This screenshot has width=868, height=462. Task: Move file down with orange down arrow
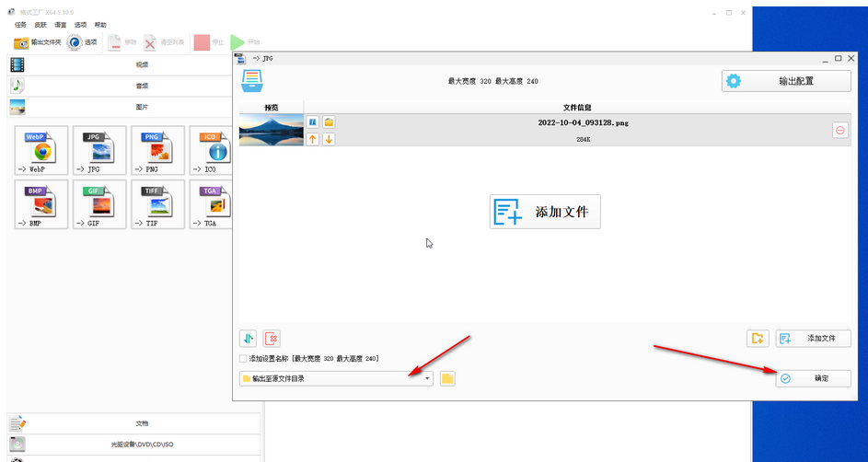click(329, 139)
